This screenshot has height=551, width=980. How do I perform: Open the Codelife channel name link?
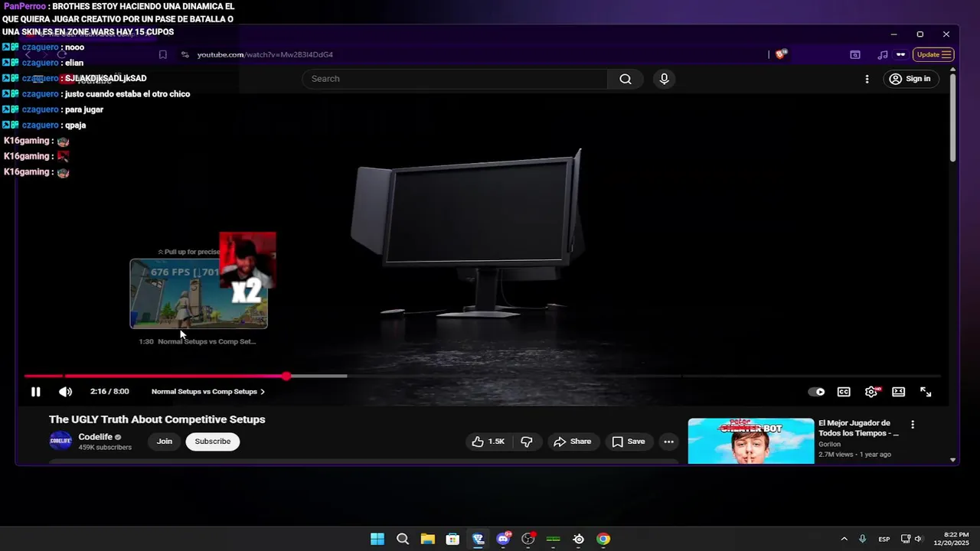point(95,437)
